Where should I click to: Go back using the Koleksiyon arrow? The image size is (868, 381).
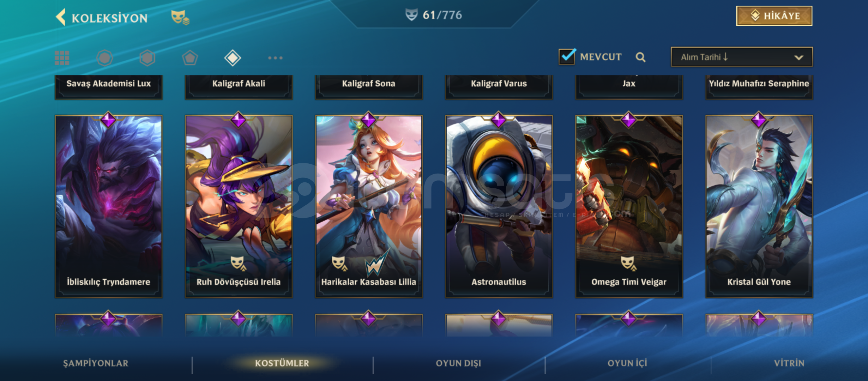pyautogui.click(x=61, y=17)
